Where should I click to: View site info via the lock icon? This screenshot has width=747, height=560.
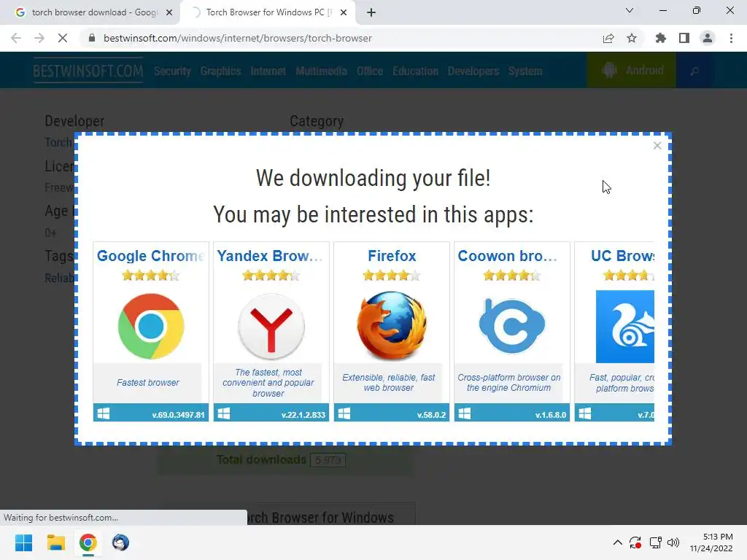click(x=92, y=38)
